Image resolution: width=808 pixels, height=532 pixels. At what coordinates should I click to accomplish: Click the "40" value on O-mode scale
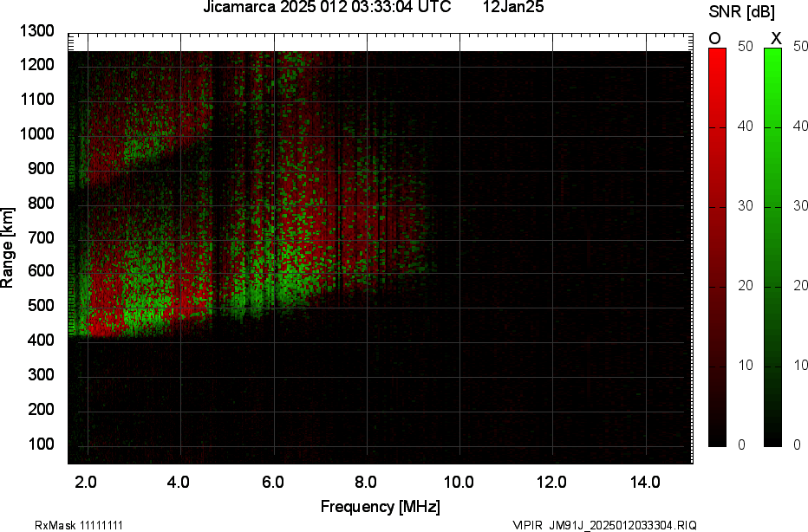coord(745,127)
